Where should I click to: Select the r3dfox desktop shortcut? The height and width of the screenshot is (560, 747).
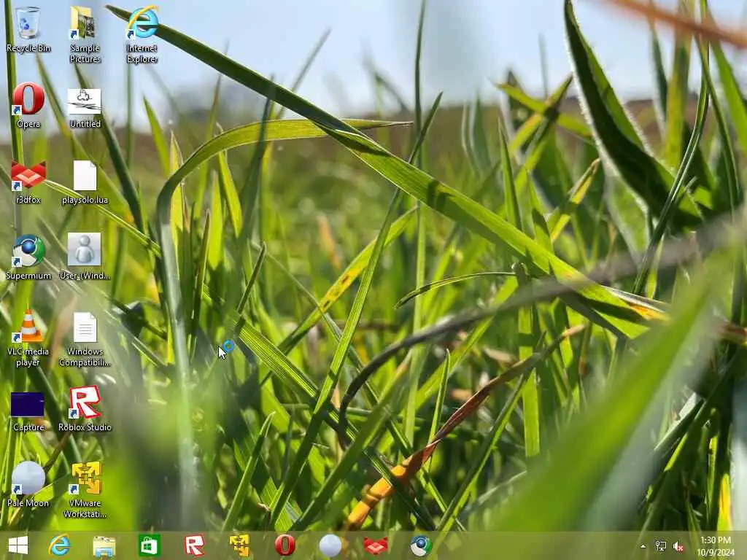tap(28, 182)
